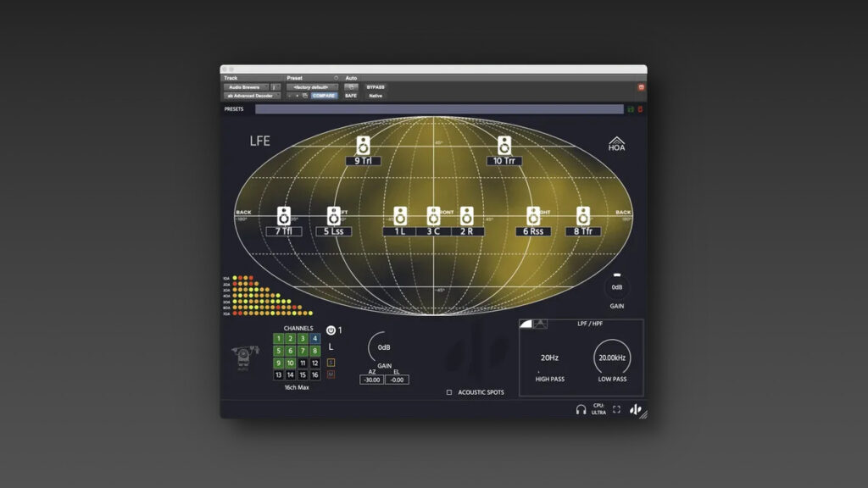Toggle the speaker power button
The height and width of the screenshot is (488, 868).
(x=331, y=330)
